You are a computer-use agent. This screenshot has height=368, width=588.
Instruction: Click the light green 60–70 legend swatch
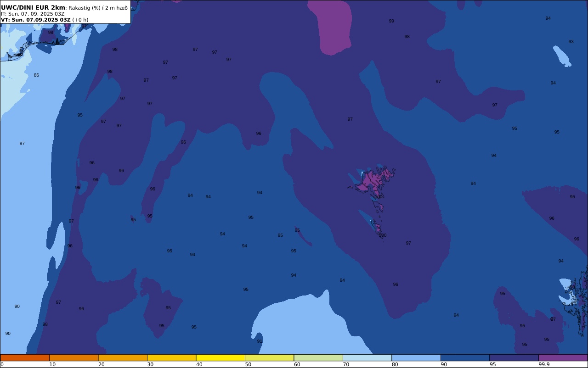(318, 357)
